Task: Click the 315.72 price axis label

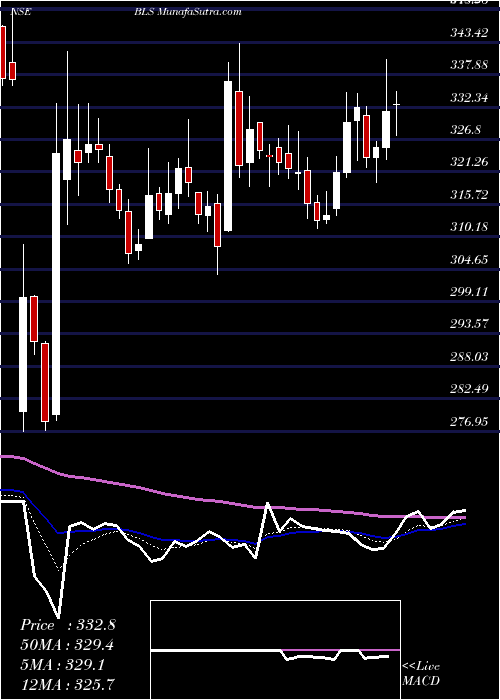Action: [469, 195]
